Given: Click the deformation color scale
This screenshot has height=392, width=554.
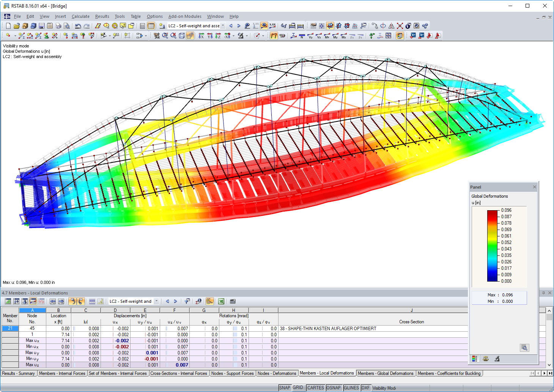Looking at the screenshot, I should click(x=492, y=246).
